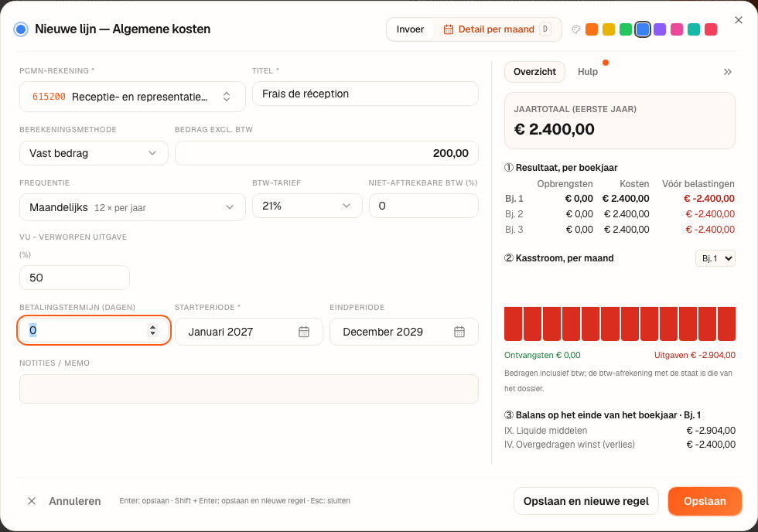758x532 pixels.
Task: Click Ontvangsten € 0,00 label
Action: tap(542, 355)
